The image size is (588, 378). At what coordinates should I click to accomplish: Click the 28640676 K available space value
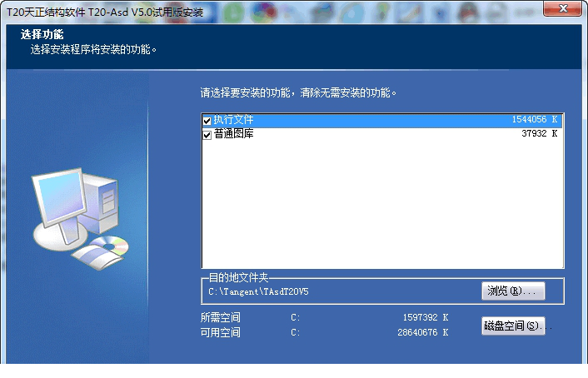pyautogui.click(x=422, y=332)
